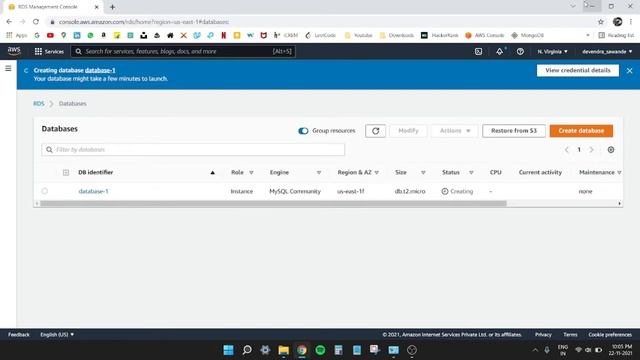Click the horizontal table scrollbar
The image size is (640, 360).
coord(273,203)
